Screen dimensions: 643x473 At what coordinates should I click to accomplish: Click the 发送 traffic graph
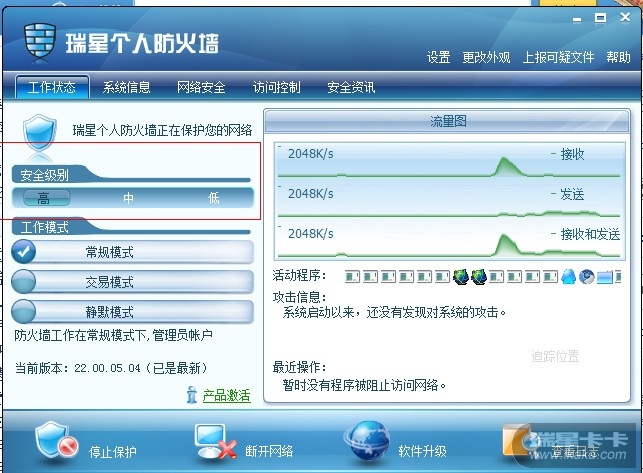449,200
